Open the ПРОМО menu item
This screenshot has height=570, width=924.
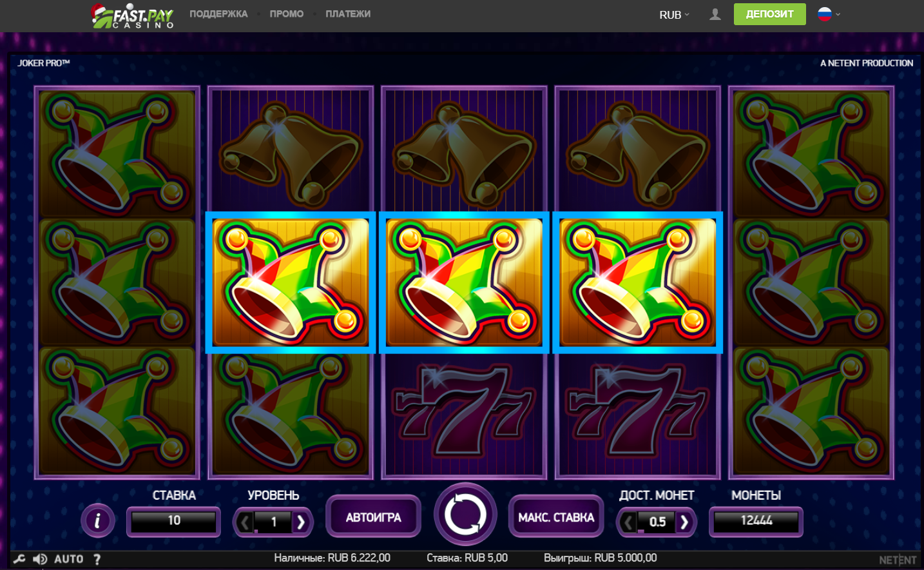click(287, 14)
